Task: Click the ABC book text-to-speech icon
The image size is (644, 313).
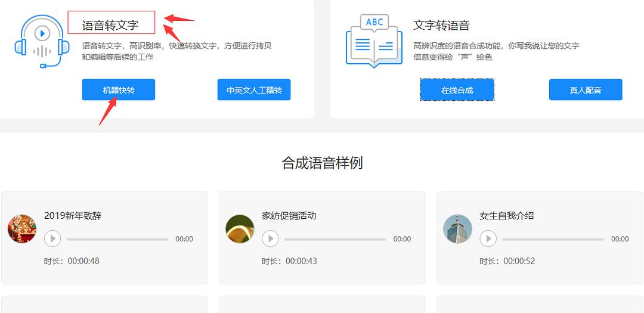Action: [374, 41]
